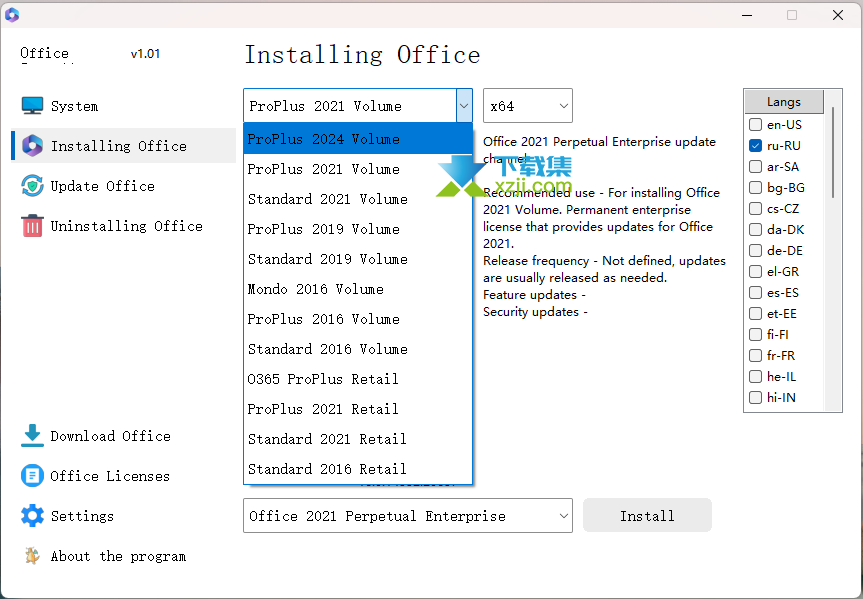Open the x64 architecture dropdown
The image size is (863, 599).
click(528, 105)
